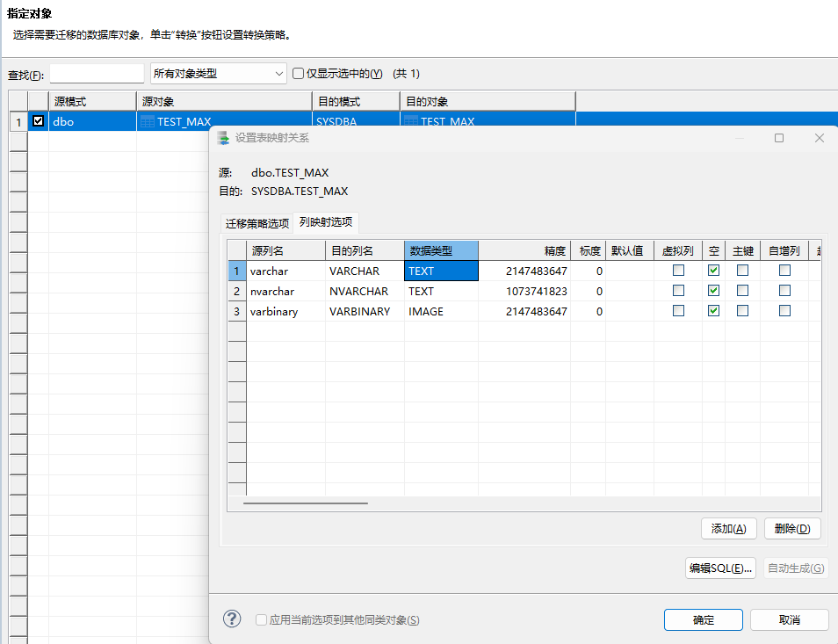Image resolution: width=838 pixels, height=644 pixels.
Task: Toggle primary key for varbinary row
Action: pos(742,310)
